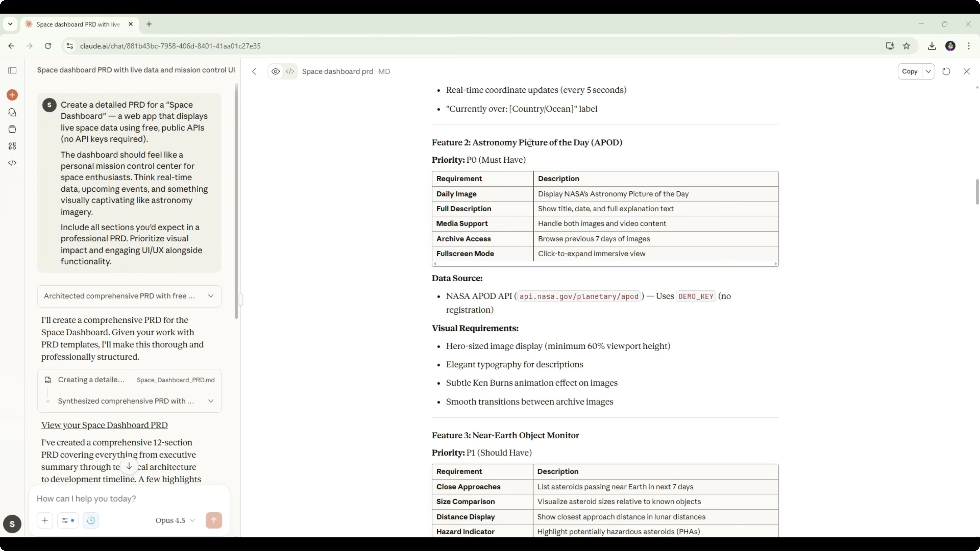980x551 pixels.
Task: Start a new chat with plus icon
Action: click(12, 95)
